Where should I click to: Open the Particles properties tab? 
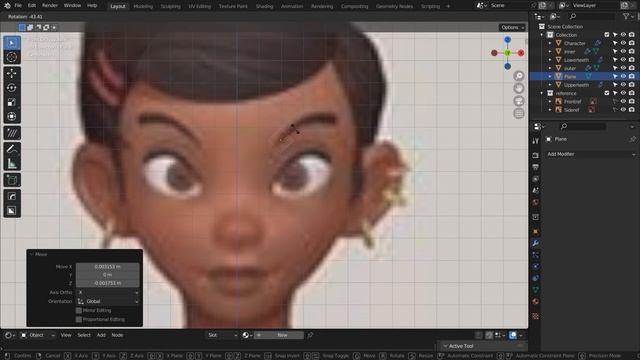pyautogui.click(x=536, y=255)
